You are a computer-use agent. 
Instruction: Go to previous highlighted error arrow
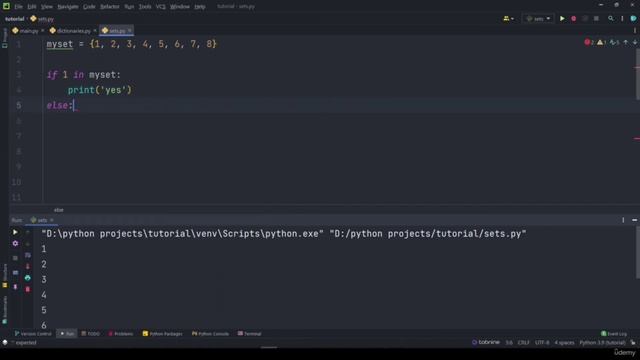pos(626,42)
